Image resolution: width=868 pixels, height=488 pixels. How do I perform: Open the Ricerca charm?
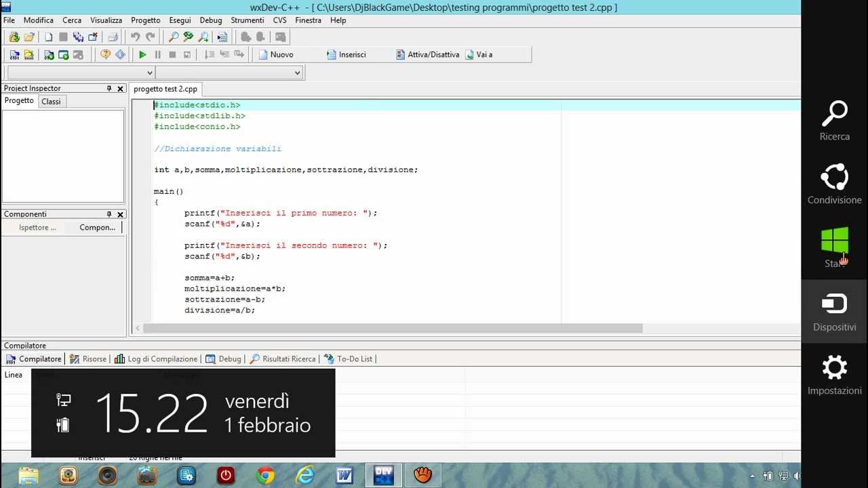pos(835,121)
